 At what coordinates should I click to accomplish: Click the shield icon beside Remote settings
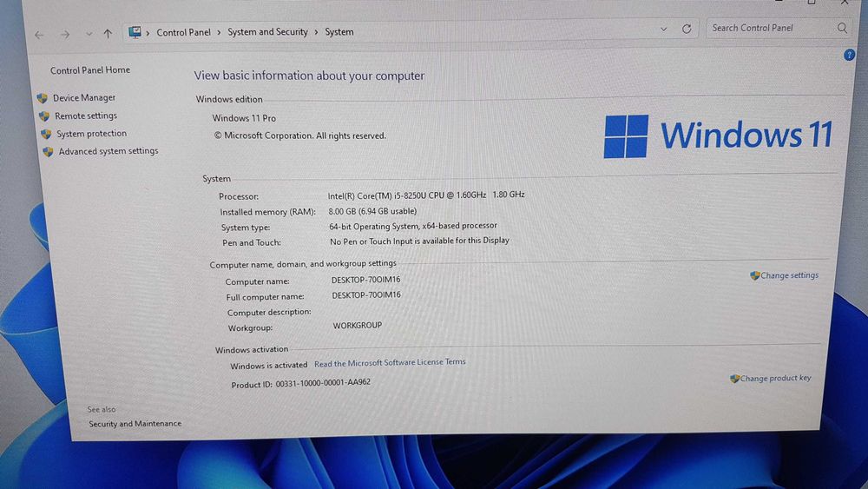[43, 116]
